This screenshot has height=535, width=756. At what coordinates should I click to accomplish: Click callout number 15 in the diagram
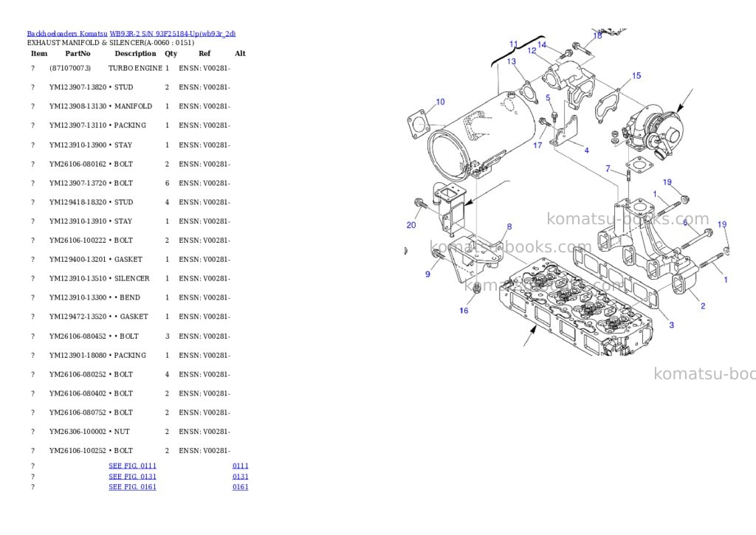coord(636,76)
